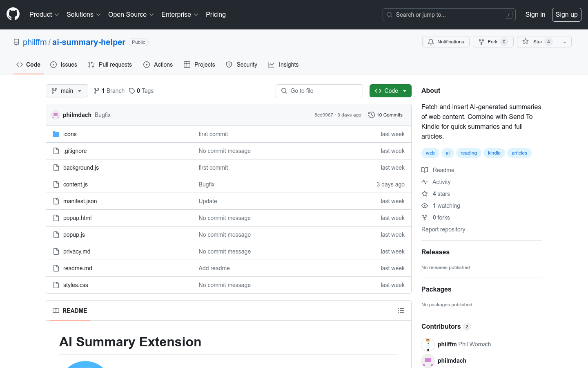Switch to the Actions tab
This screenshot has width=588, height=368.
tap(158, 65)
